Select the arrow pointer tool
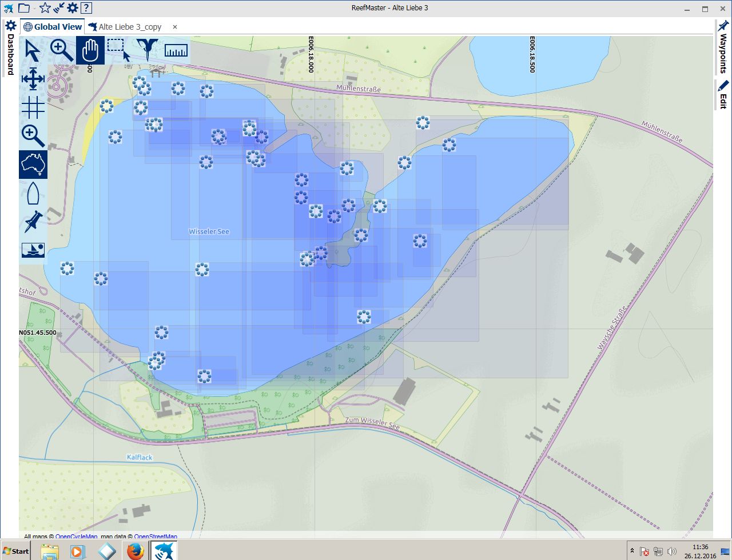This screenshot has height=560, width=732. click(x=33, y=50)
